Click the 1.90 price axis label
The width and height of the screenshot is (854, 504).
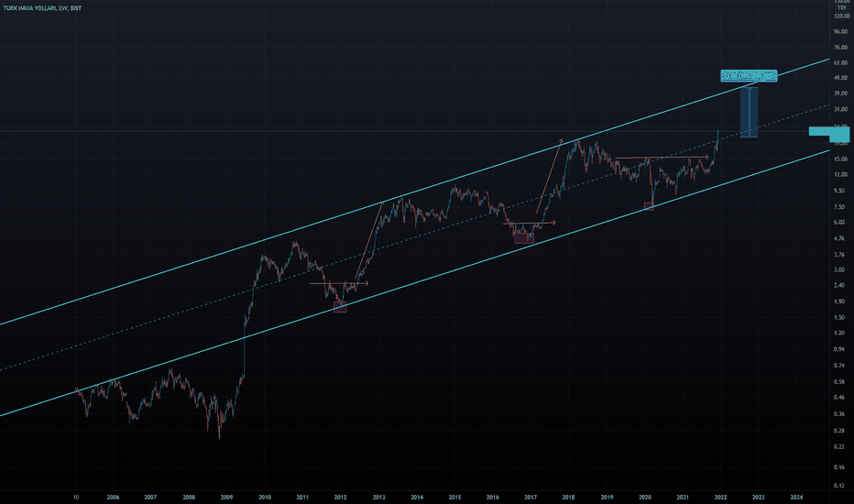pyautogui.click(x=840, y=301)
